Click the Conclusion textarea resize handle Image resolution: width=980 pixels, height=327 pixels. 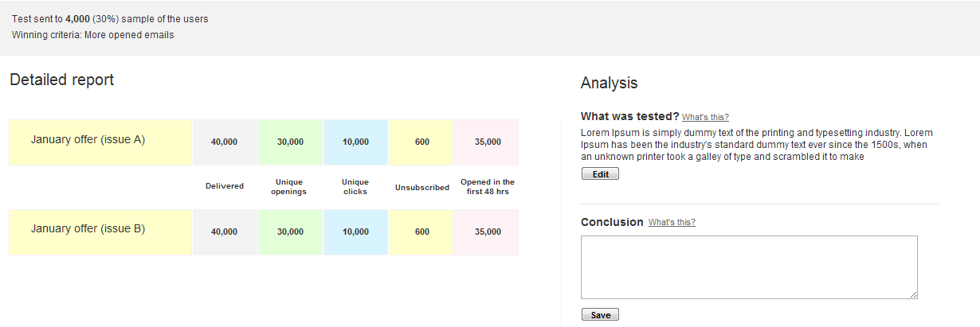(914, 295)
